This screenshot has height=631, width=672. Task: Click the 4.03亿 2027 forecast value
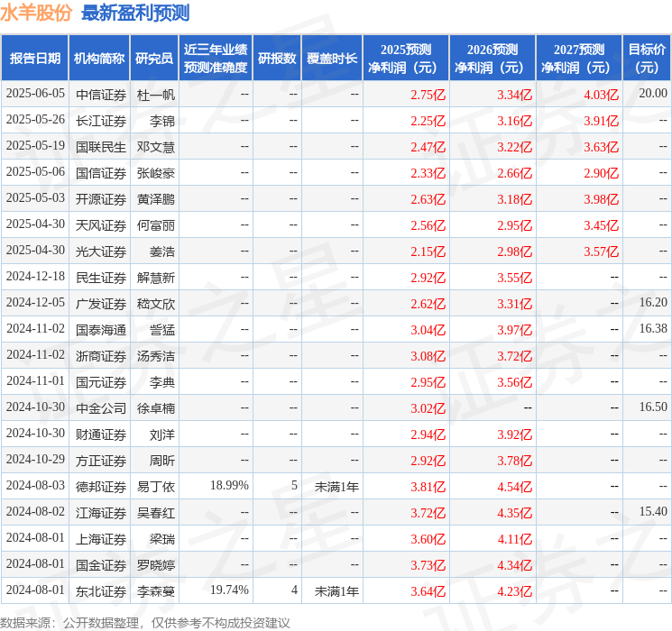[x=602, y=95]
